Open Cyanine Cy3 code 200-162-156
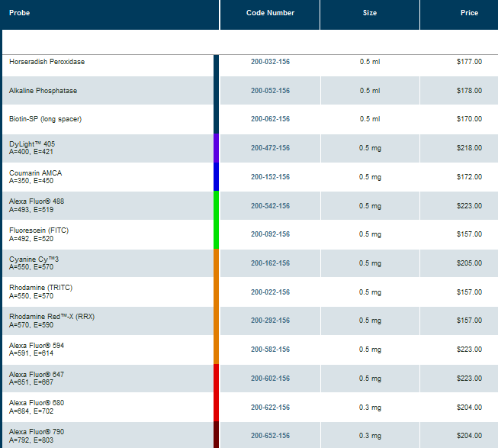The image size is (498, 448). (x=270, y=263)
